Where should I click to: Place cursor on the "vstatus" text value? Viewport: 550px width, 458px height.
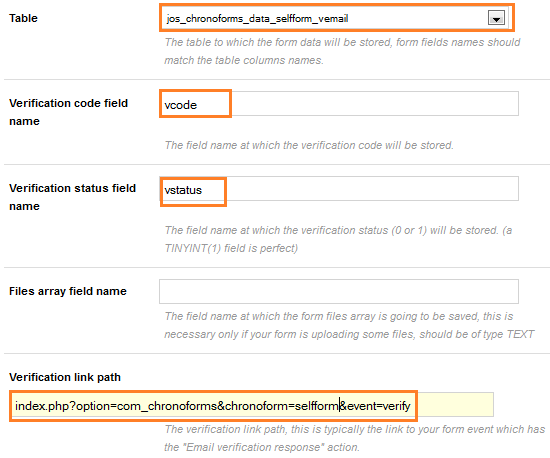coord(183,190)
